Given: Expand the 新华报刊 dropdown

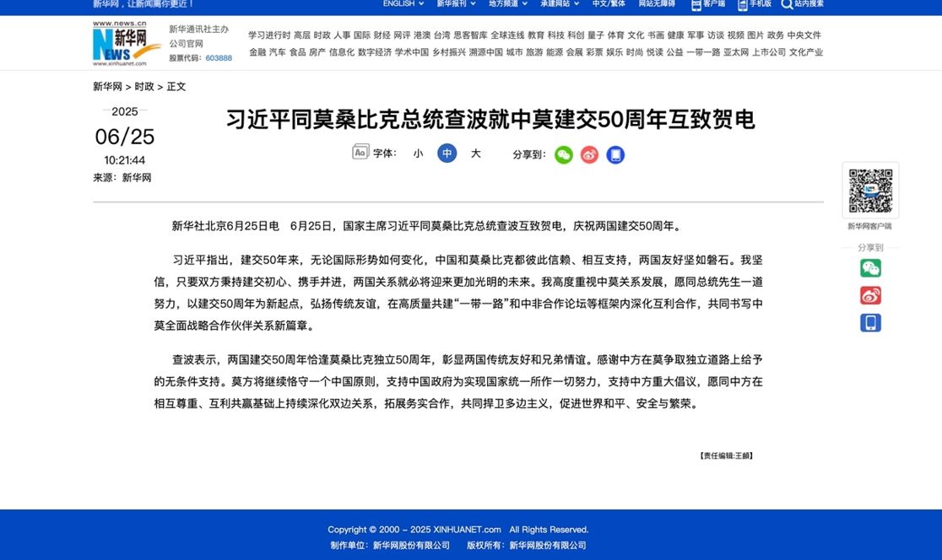Looking at the screenshot, I should pos(456,3).
